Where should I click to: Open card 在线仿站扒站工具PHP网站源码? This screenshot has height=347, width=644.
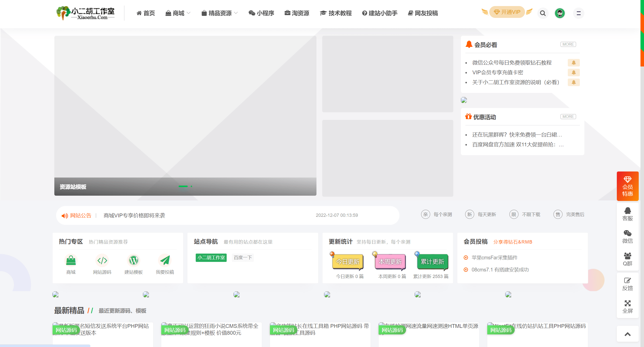pyautogui.click(x=538, y=334)
